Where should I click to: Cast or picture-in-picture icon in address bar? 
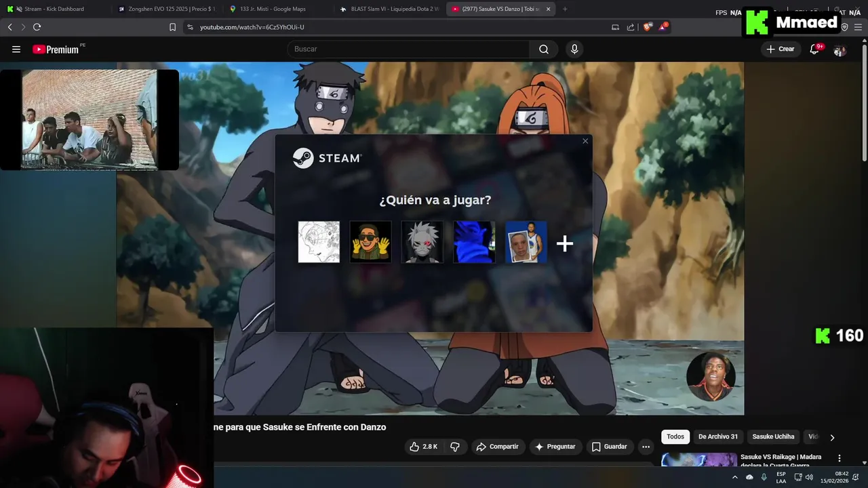click(615, 27)
